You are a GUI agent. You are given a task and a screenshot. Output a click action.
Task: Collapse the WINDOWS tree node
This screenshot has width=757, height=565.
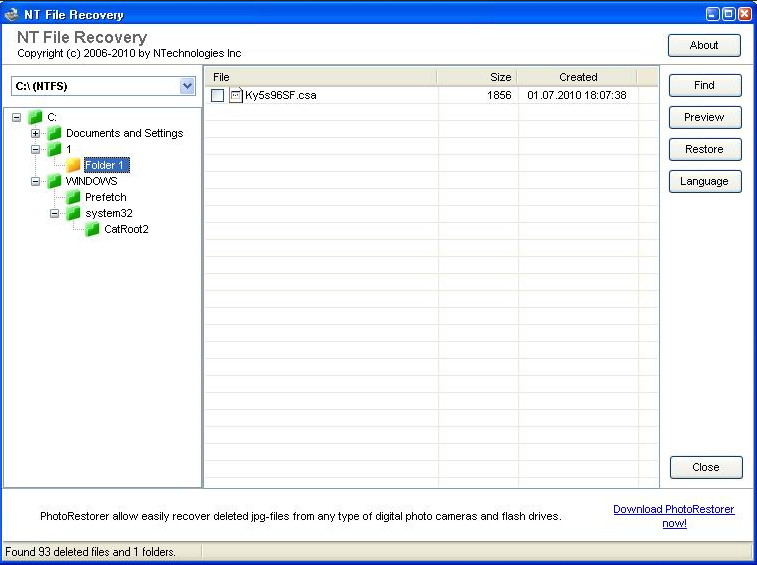point(35,182)
